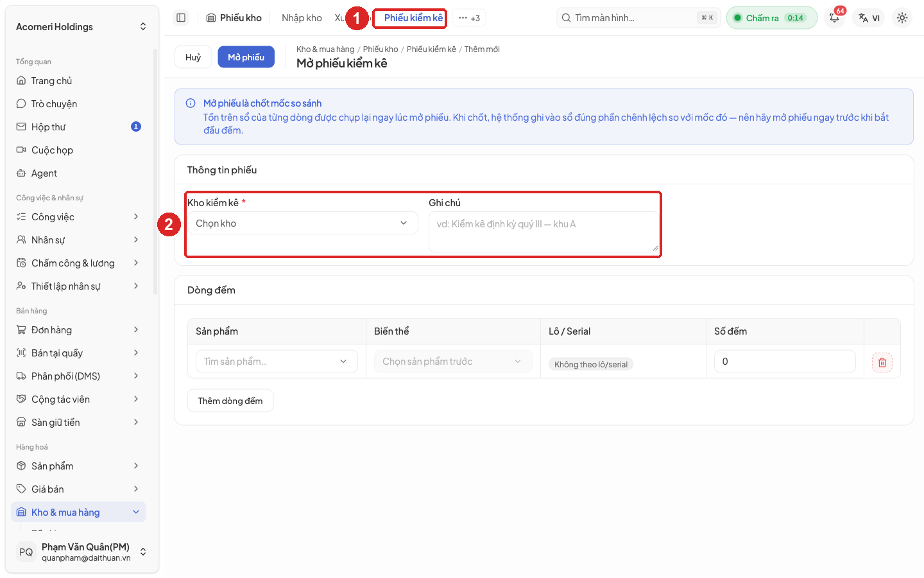This screenshot has width=924, height=578.
Task: Click Ghi chú notes text area
Action: [x=543, y=232]
